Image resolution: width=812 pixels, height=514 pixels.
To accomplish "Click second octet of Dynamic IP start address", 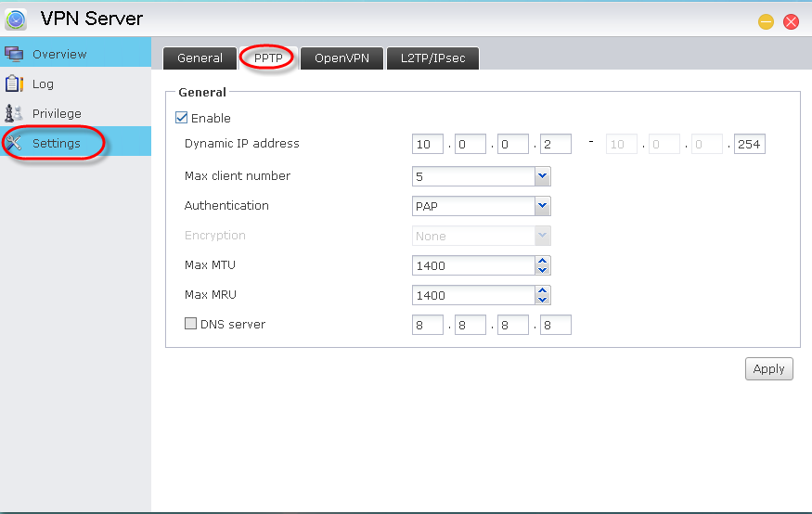I will (x=470, y=144).
